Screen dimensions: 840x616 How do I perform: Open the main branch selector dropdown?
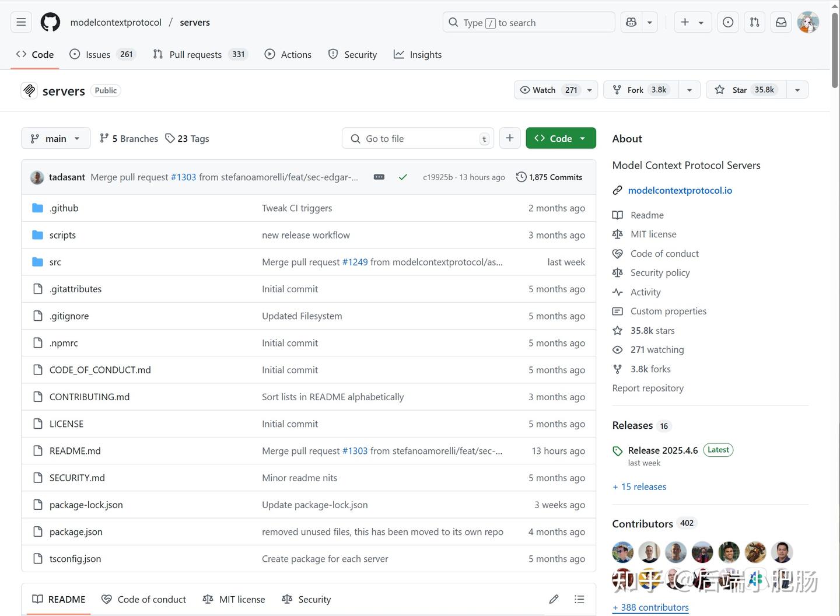pos(56,138)
